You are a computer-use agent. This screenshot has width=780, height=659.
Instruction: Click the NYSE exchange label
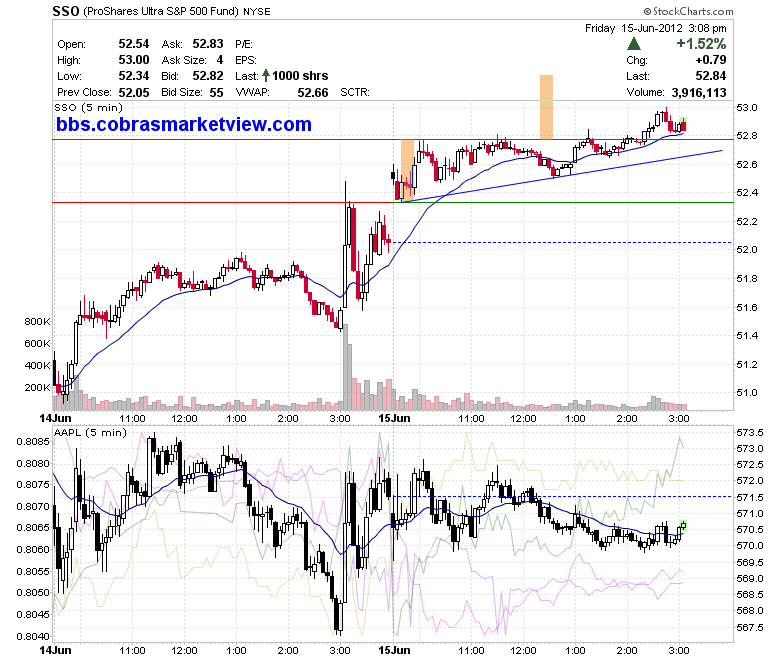(x=257, y=11)
